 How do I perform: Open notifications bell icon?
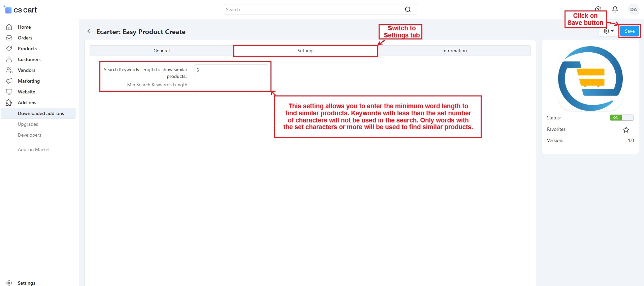(x=615, y=9)
